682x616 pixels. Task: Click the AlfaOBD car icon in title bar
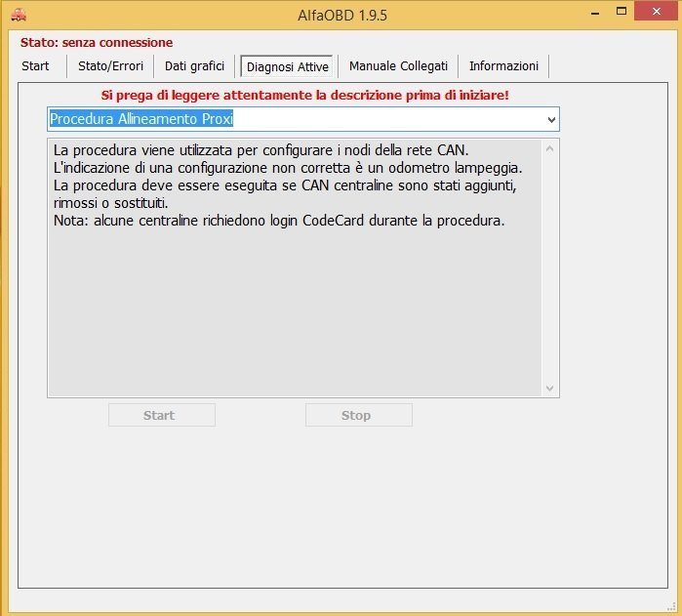click(19, 16)
